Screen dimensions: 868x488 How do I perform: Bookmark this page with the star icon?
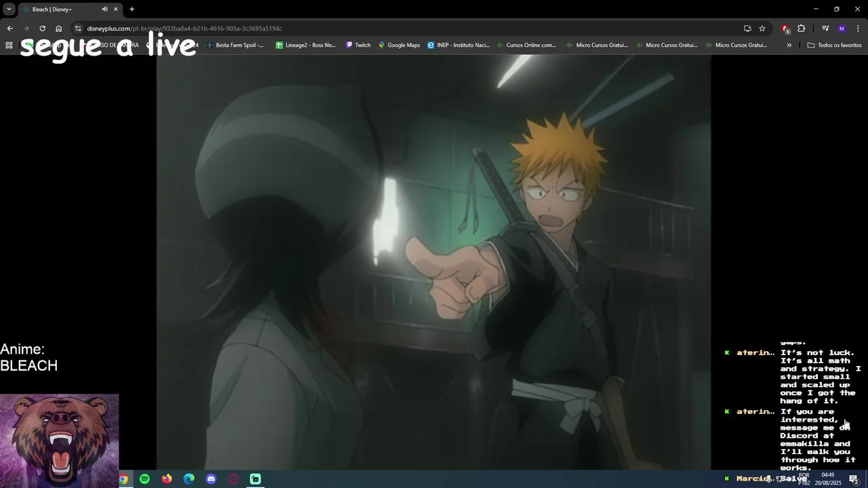762,28
